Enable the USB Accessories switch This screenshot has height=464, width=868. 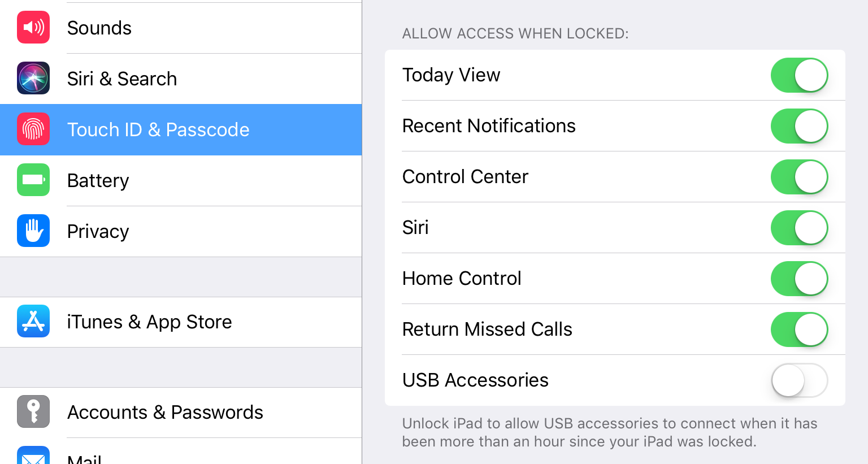coord(799,380)
